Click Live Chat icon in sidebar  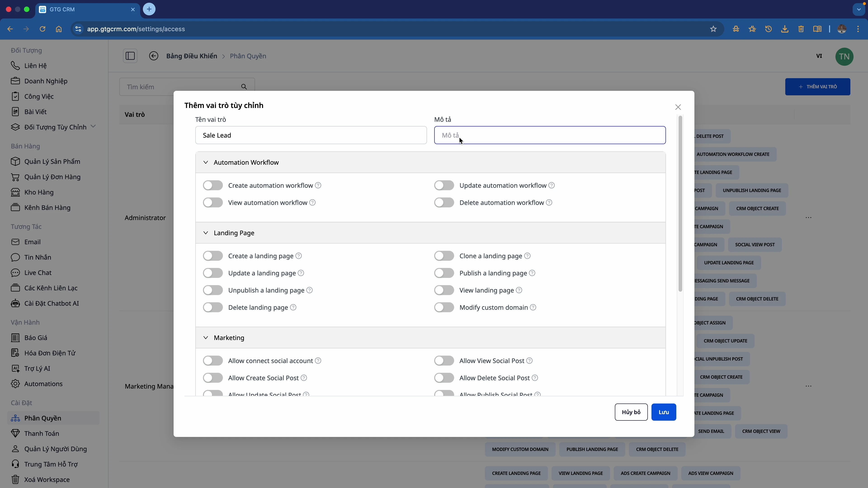pos(15,272)
